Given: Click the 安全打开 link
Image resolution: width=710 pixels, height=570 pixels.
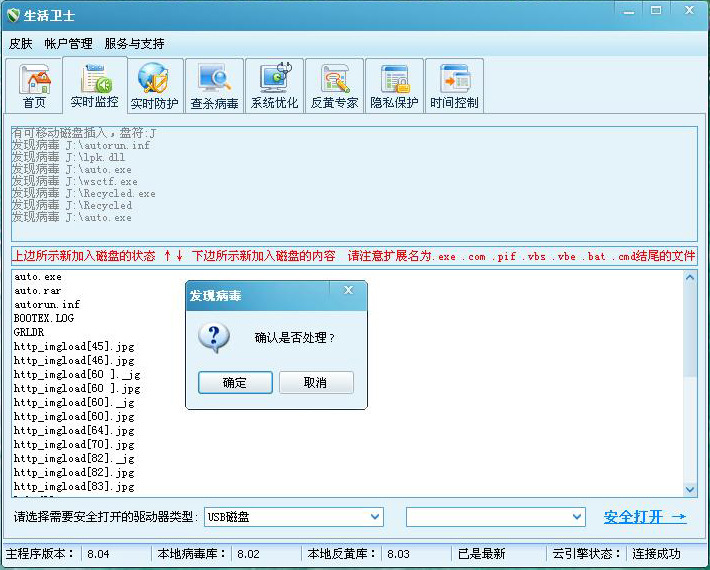Looking at the screenshot, I should pos(645,517).
